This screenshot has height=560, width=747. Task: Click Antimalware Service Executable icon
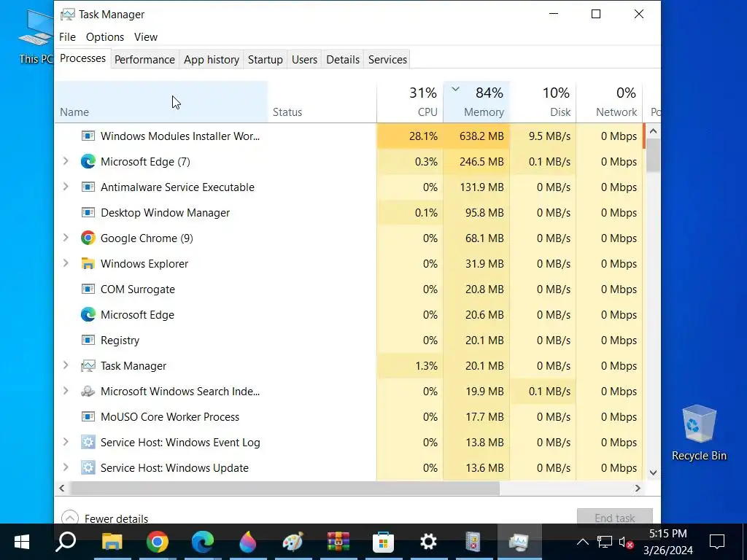click(x=88, y=187)
